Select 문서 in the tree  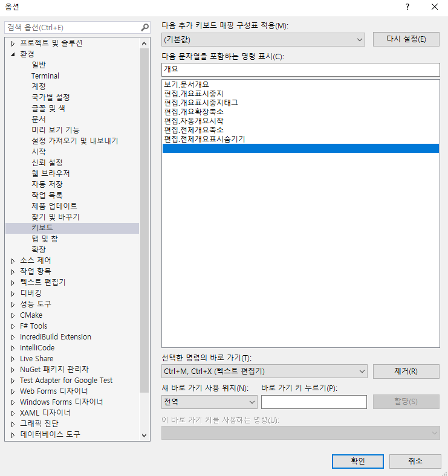click(39, 120)
